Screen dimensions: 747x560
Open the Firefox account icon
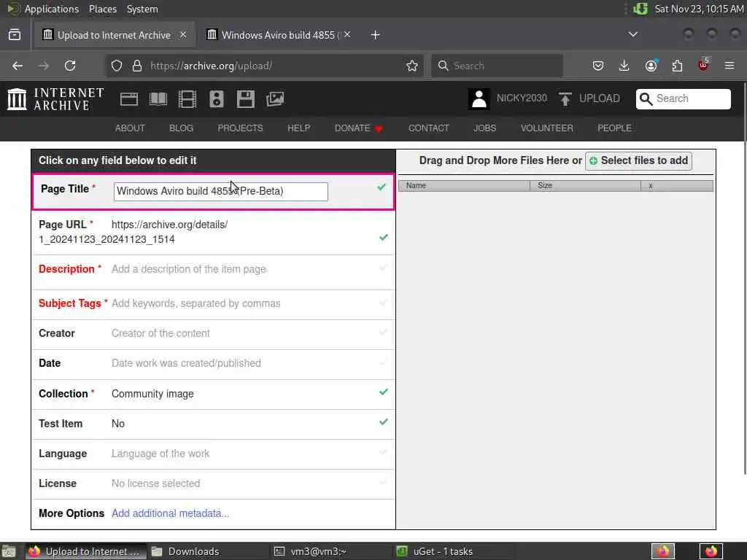(x=651, y=66)
